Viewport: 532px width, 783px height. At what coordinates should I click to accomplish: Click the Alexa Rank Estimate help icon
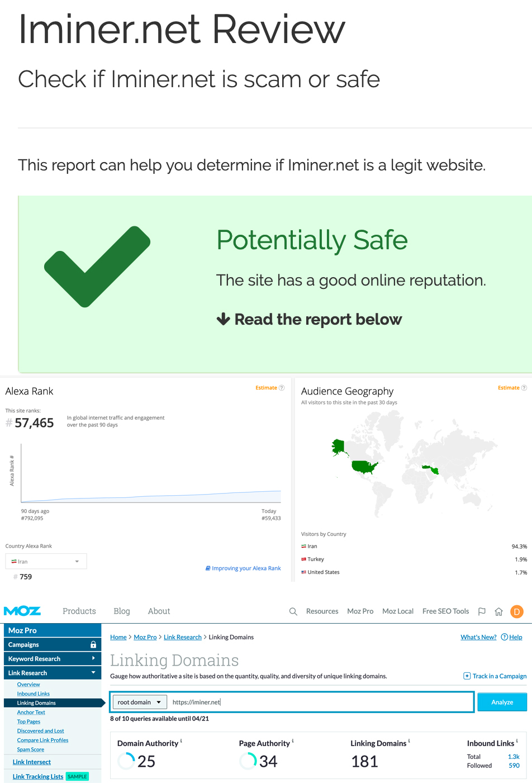[x=282, y=388]
